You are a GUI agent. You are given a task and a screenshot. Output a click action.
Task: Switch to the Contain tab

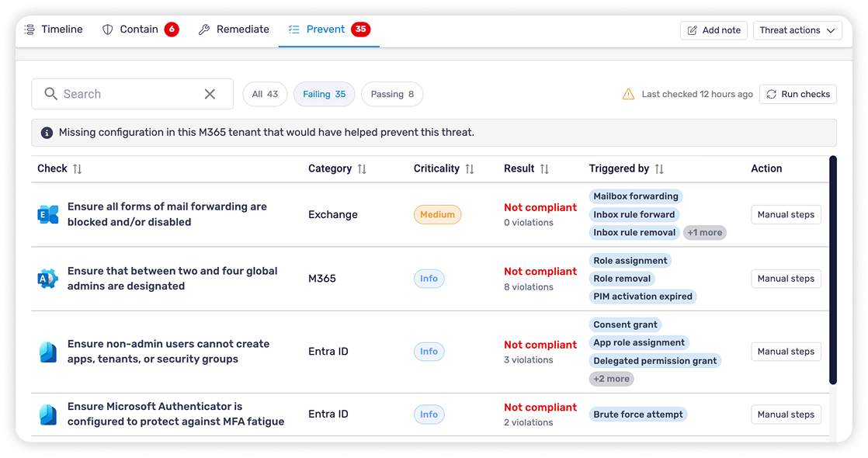140,29
